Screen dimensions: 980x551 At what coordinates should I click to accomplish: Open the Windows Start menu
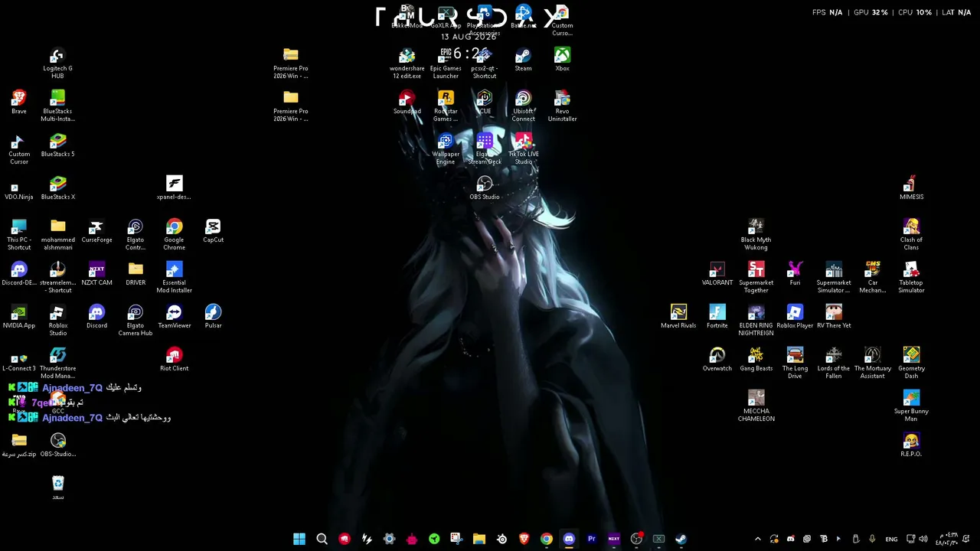pos(299,539)
